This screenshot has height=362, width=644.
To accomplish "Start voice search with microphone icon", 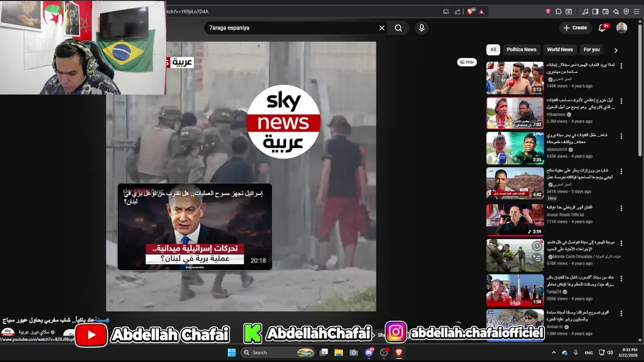I will coord(422,28).
